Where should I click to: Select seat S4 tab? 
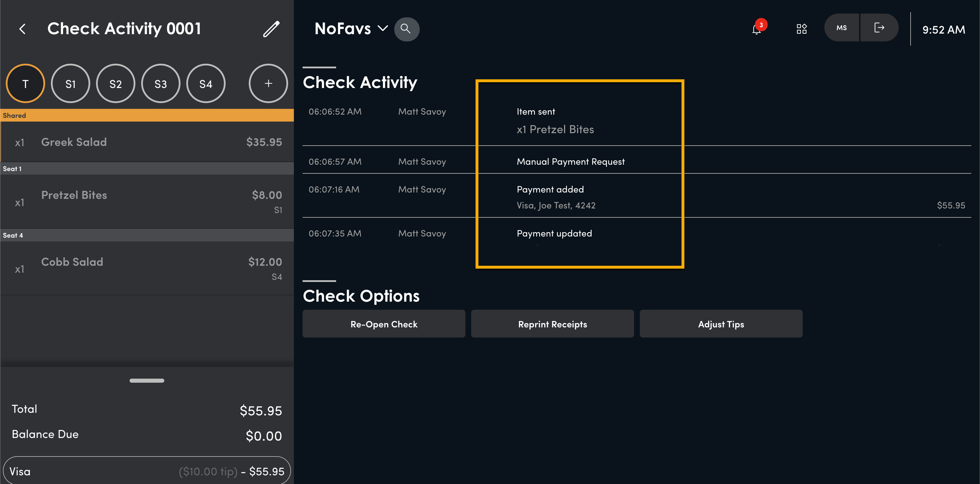coord(206,83)
